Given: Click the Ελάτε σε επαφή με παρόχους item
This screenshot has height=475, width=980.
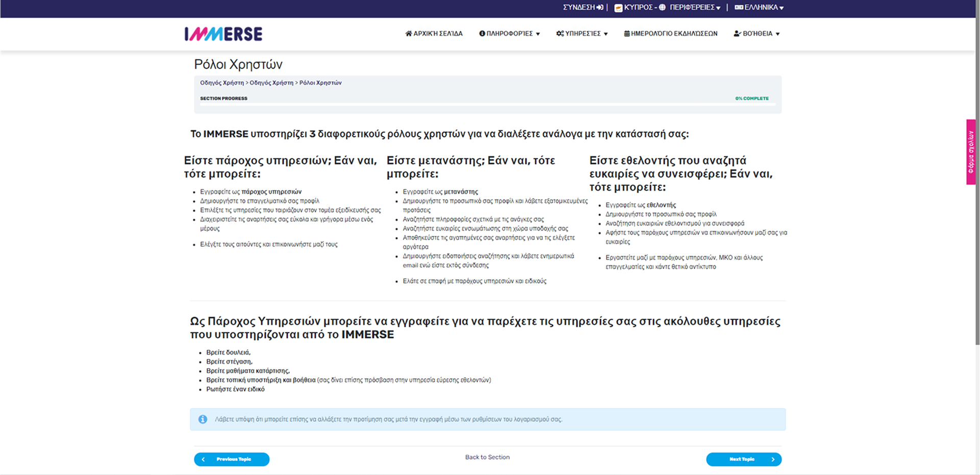Looking at the screenshot, I should pyautogui.click(x=474, y=281).
